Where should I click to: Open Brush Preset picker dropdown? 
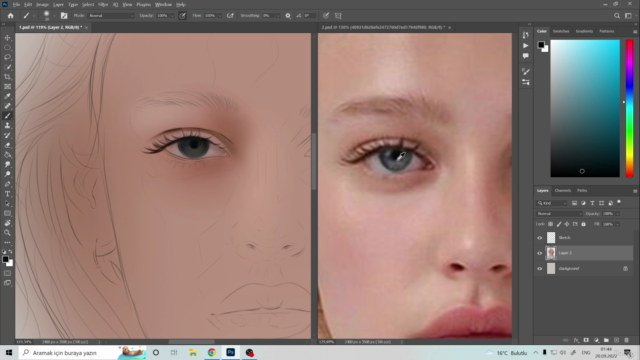(x=54, y=16)
